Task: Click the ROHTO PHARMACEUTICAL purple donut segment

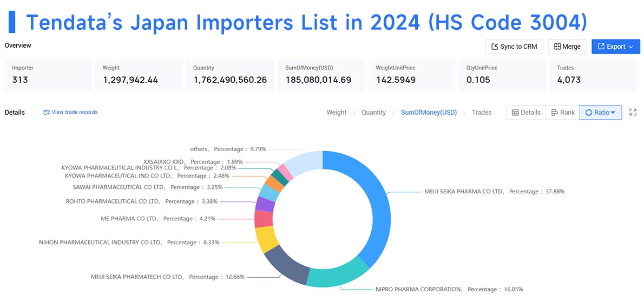Action: [265, 204]
